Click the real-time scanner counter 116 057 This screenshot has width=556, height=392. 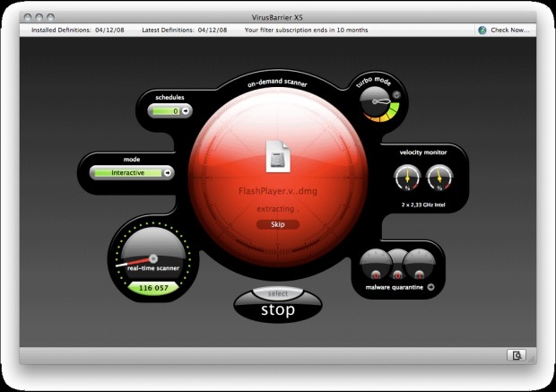[148, 288]
